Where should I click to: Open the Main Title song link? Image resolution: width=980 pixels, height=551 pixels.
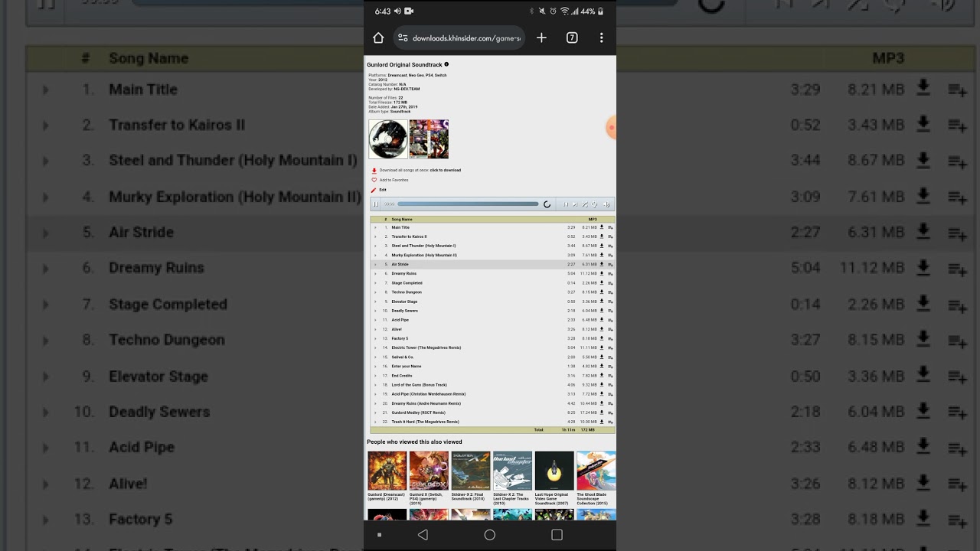coord(400,227)
